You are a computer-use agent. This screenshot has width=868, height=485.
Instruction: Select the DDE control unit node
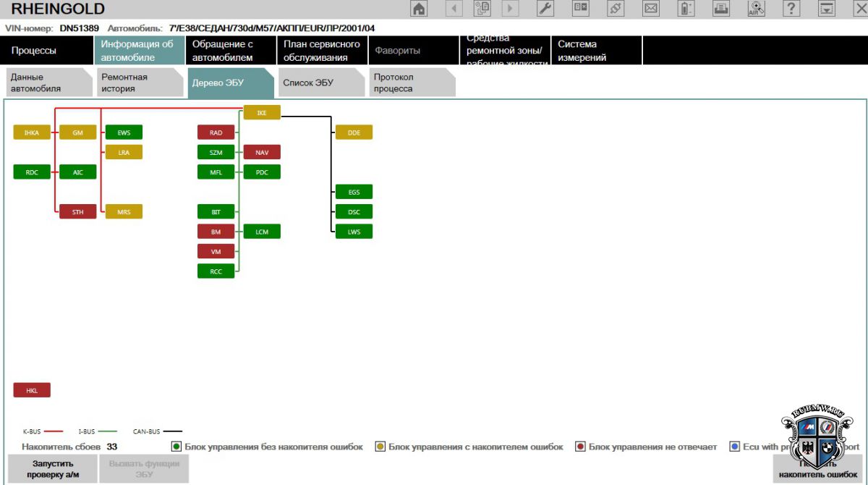pos(354,132)
